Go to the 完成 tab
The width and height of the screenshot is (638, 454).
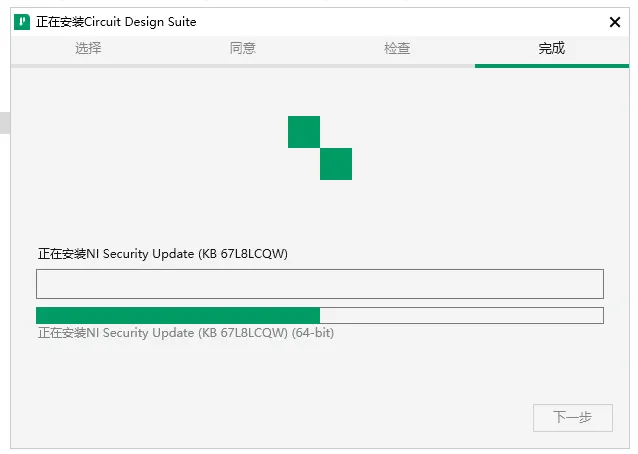click(551, 48)
